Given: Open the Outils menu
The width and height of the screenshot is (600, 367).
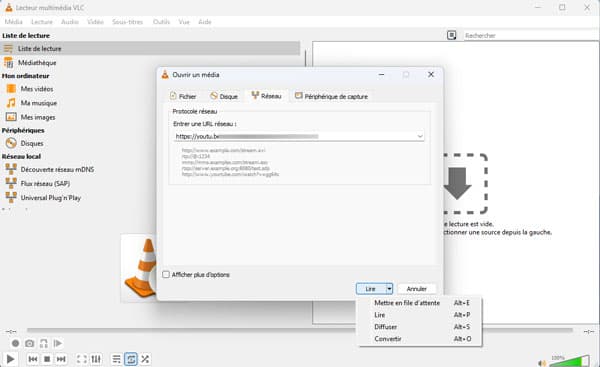Looking at the screenshot, I should click(161, 22).
